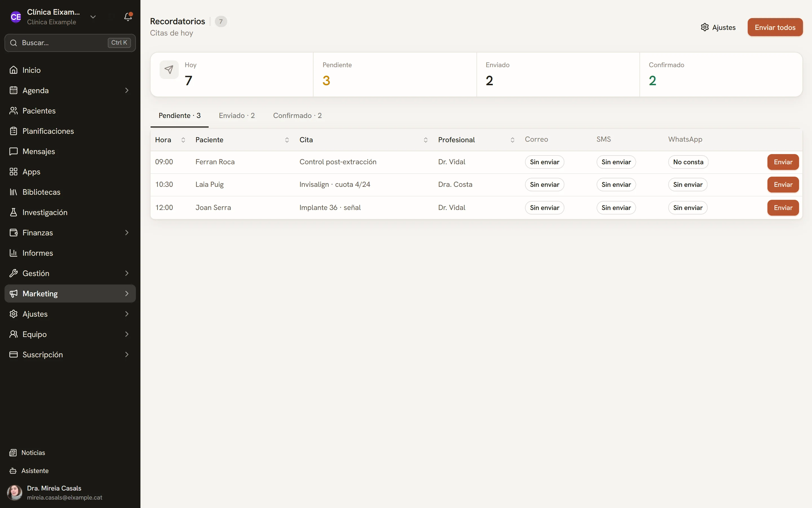The width and height of the screenshot is (812, 508).
Task: Send reminder to Laia Puig
Action: click(x=783, y=185)
